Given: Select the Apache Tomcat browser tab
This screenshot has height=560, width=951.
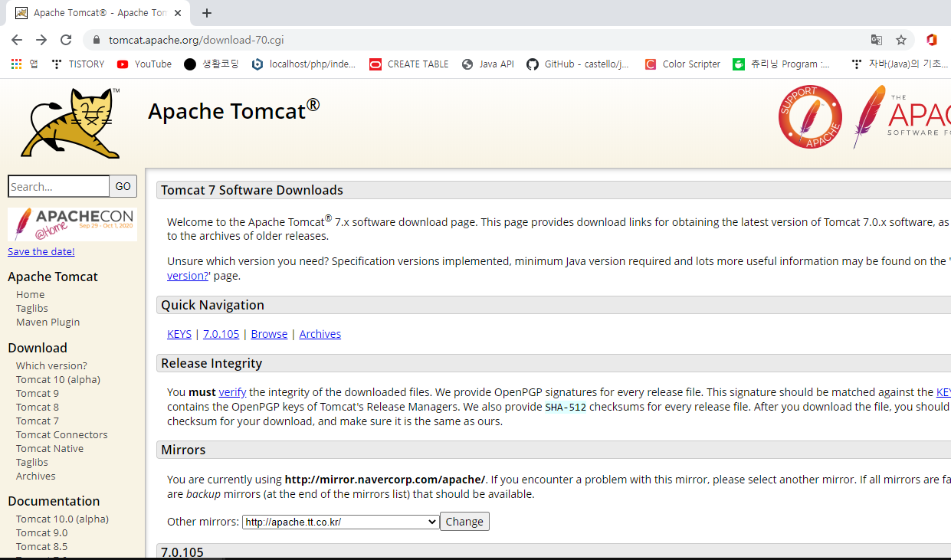Looking at the screenshot, I should click(100, 13).
